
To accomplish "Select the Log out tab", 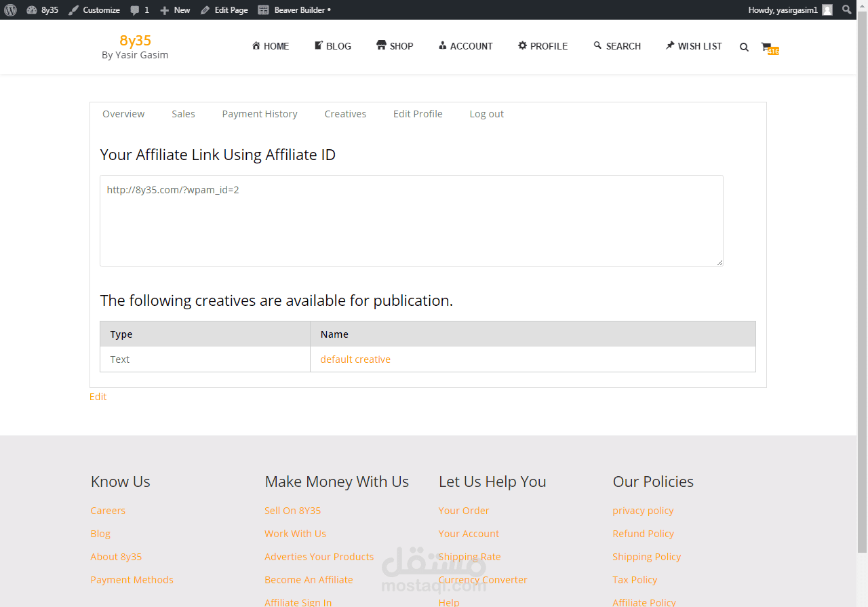I will pyautogui.click(x=486, y=114).
